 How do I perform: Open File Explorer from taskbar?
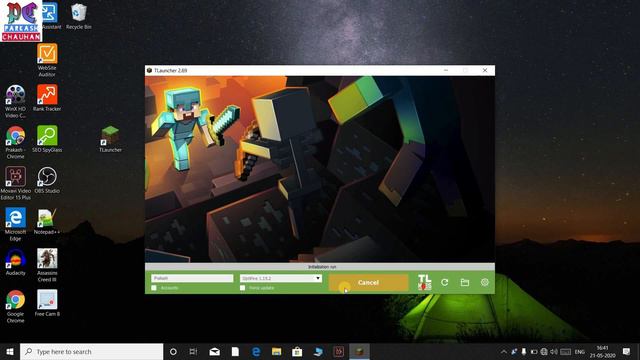click(x=276, y=351)
